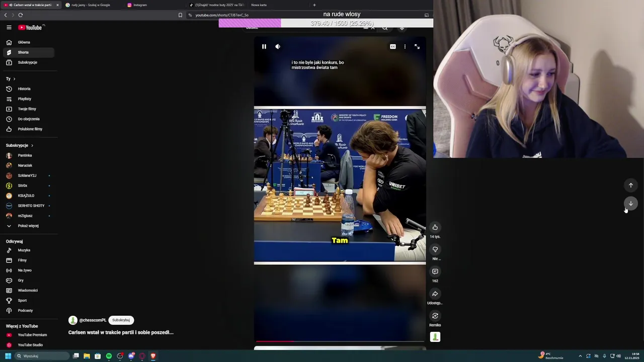Screen dimensions: 644x362
Task: Open YouTube Premium
Action: tap(29, 335)
